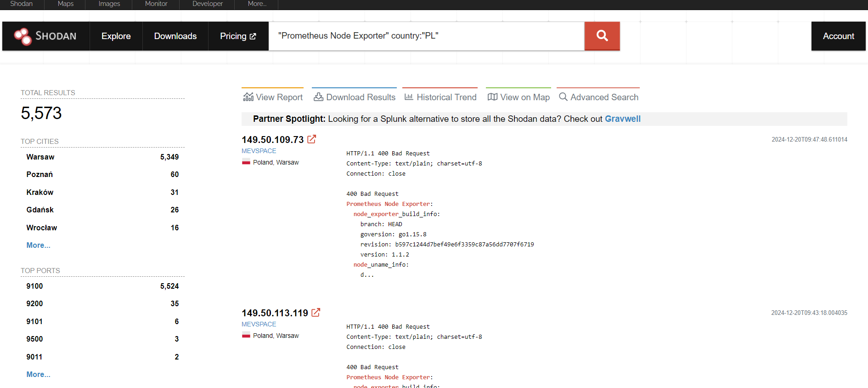Open Maps in the top bar
Viewport: 868px width, 388px height.
point(66,4)
